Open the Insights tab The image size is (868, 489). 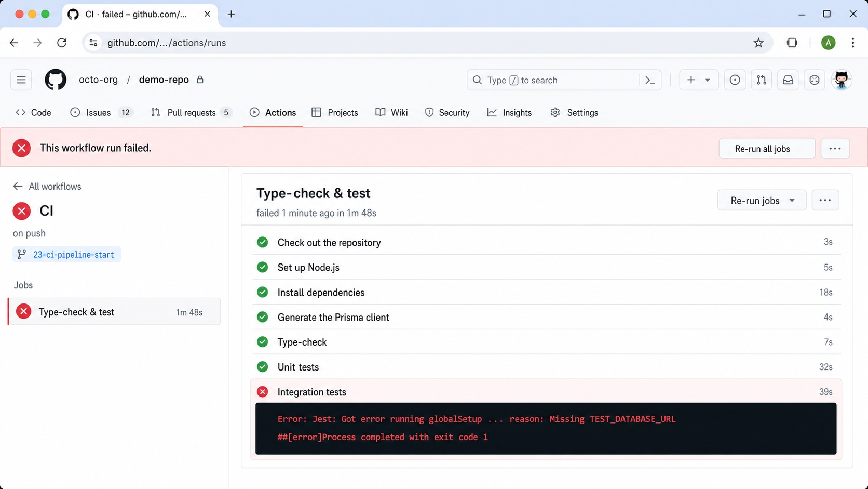click(x=509, y=113)
